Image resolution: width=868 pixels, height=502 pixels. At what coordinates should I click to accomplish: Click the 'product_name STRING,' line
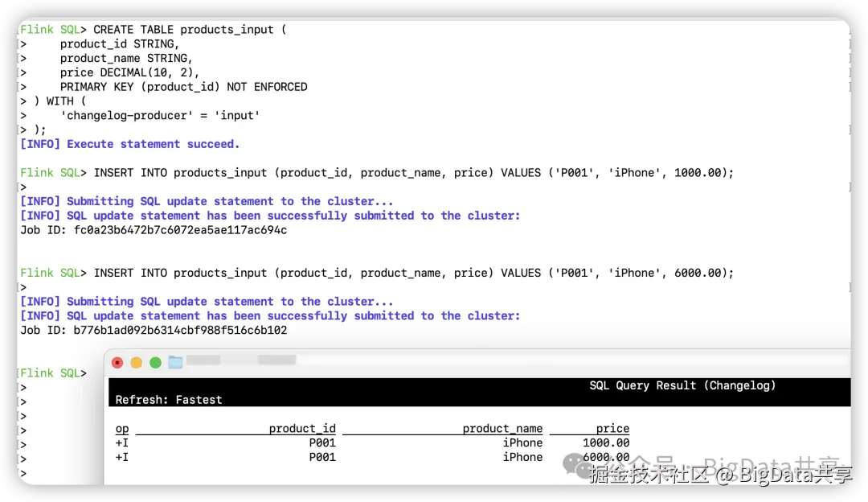(x=127, y=58)
